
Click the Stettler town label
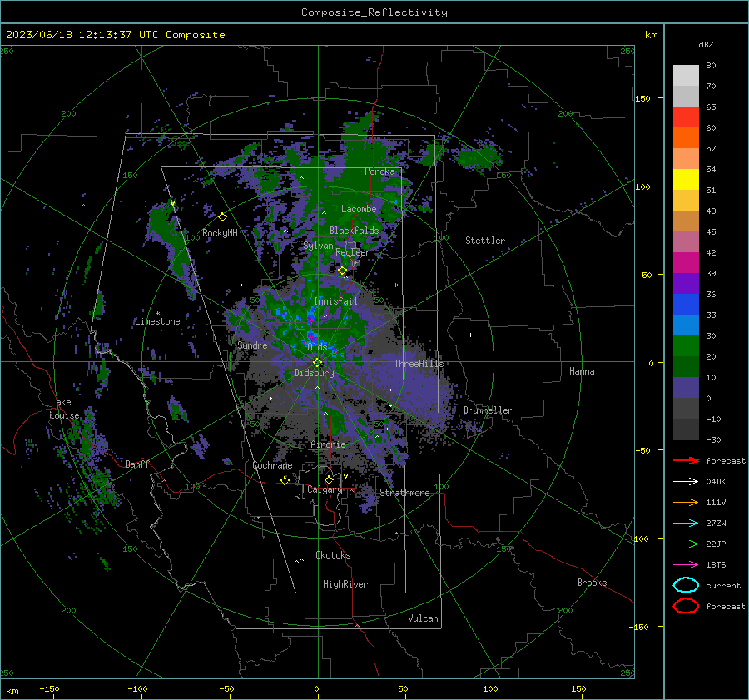[x=485, y=241]
